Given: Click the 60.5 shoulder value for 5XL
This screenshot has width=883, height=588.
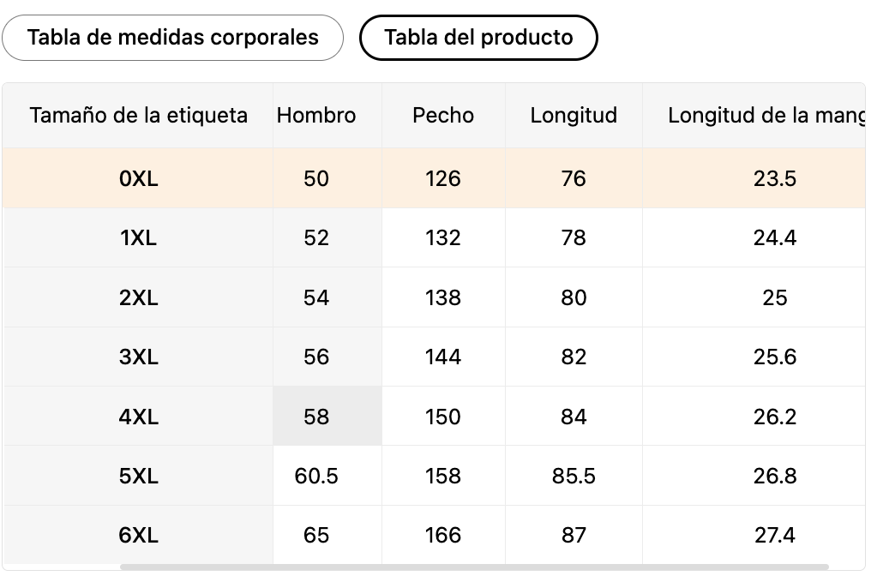Looking at the screenshot, I should (x=316, y=476).
